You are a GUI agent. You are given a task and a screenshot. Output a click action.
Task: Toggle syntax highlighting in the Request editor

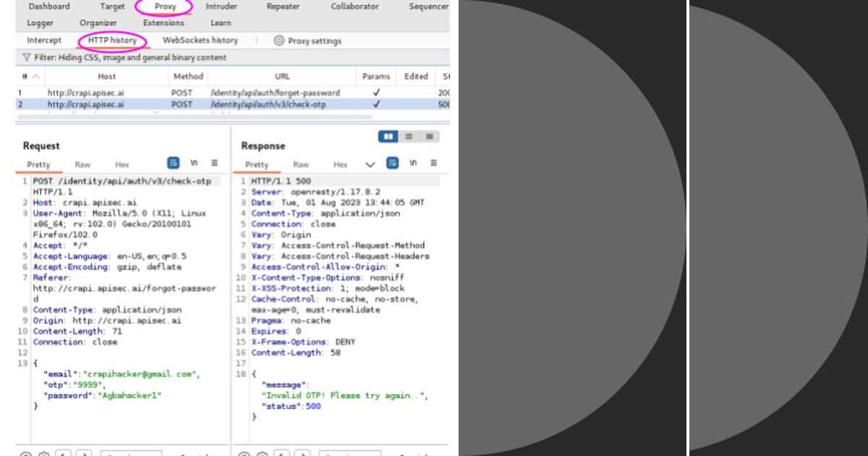pyautogui.click(x=174, y=164)
